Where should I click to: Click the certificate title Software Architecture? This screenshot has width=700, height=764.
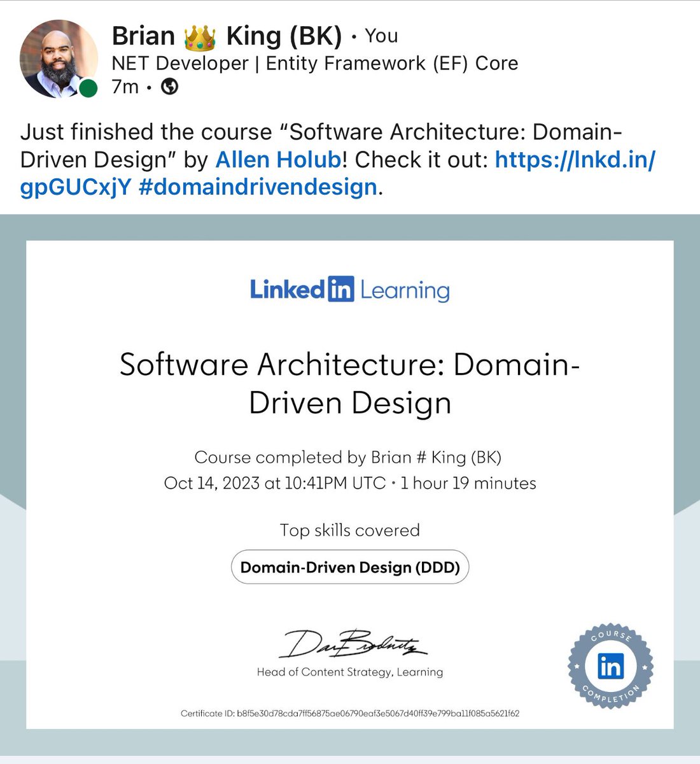click(350, 384)
